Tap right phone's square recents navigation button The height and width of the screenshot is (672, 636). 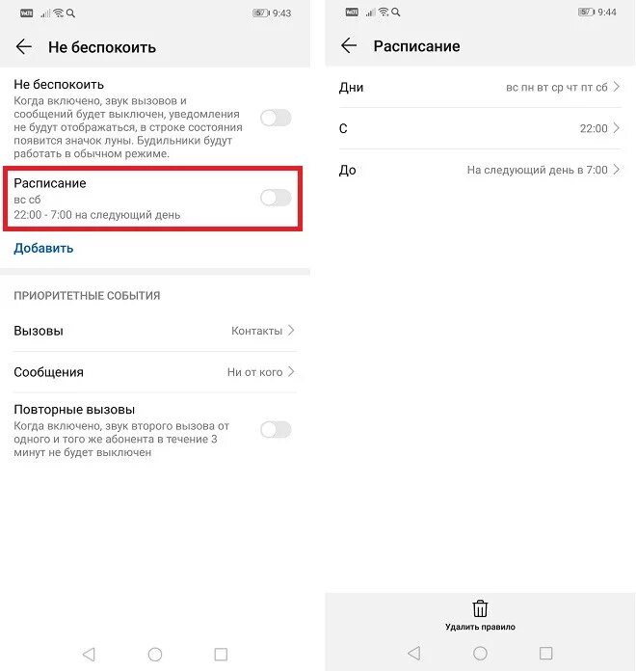(x=545, y=653)
